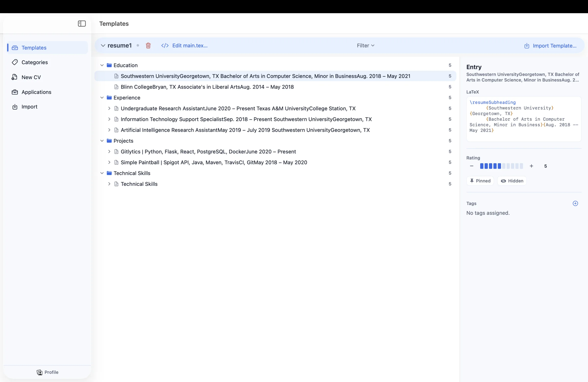Viewport: 588px width, 382px height.
Task: Collapse the Technical Skills folder chevron
Action: pyautogui.click(x=102, y=173)
